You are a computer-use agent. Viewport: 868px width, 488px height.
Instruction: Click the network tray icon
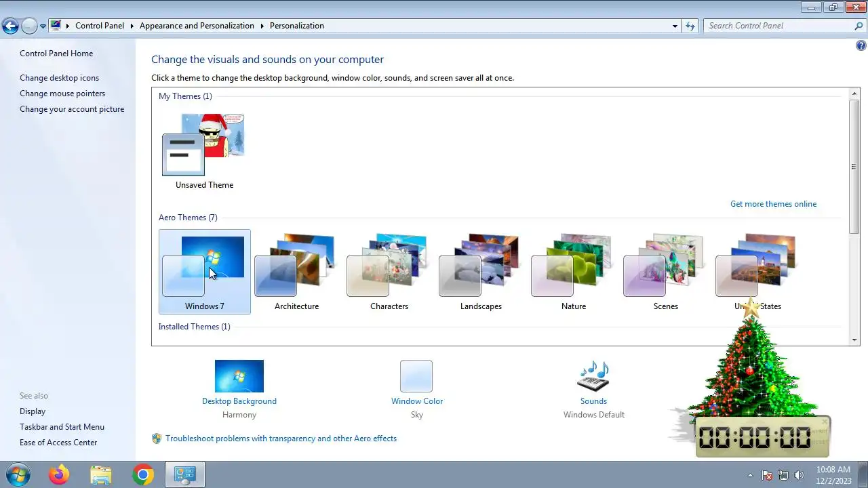pos(783,475)
